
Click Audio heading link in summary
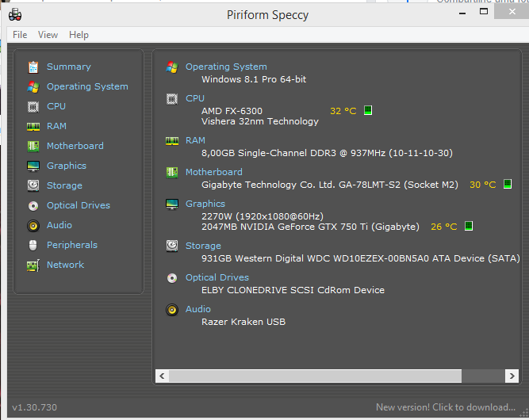(x=197, y=309)
